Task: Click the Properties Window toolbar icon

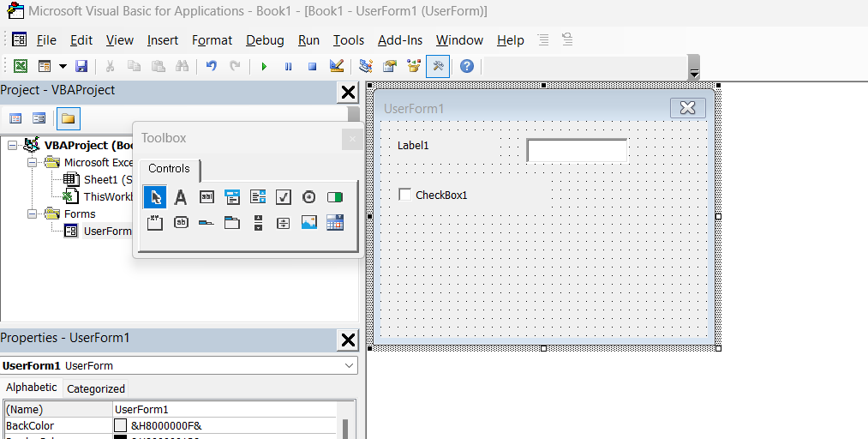Action: click(390, 66)
